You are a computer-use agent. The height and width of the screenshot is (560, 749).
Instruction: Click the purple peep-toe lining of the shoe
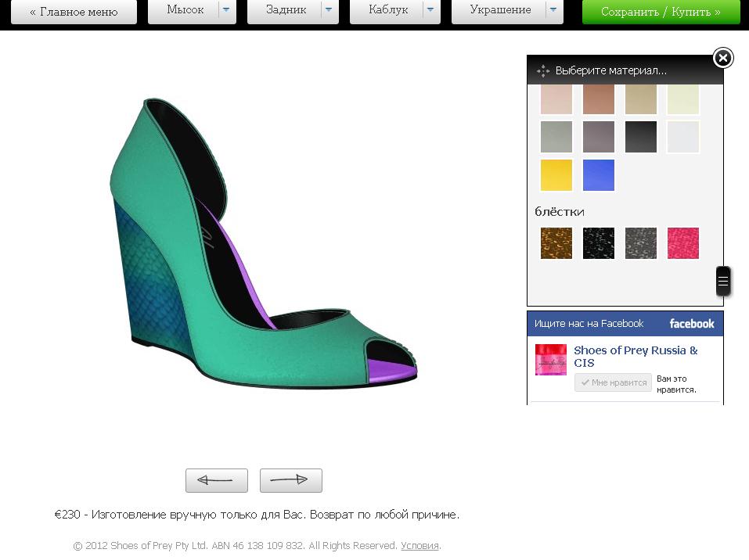click(391, 372)
